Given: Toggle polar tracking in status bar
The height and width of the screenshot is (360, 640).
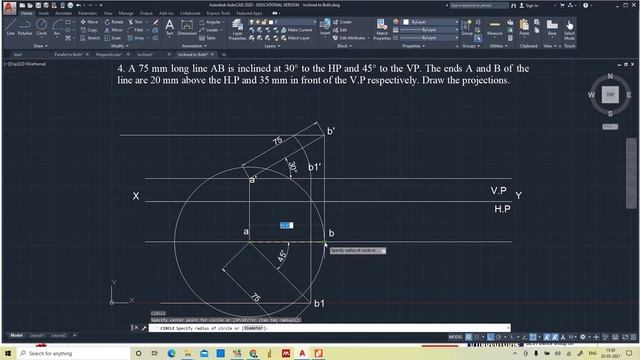Looking at the screenshot, I should 499,337.
